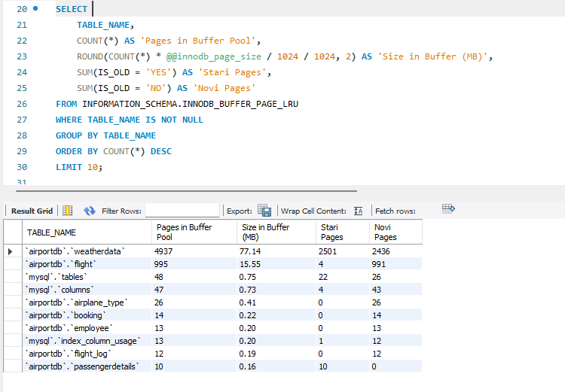
Task: Sort by TABLE_NAME column header
Action: [x=51, y=232]
